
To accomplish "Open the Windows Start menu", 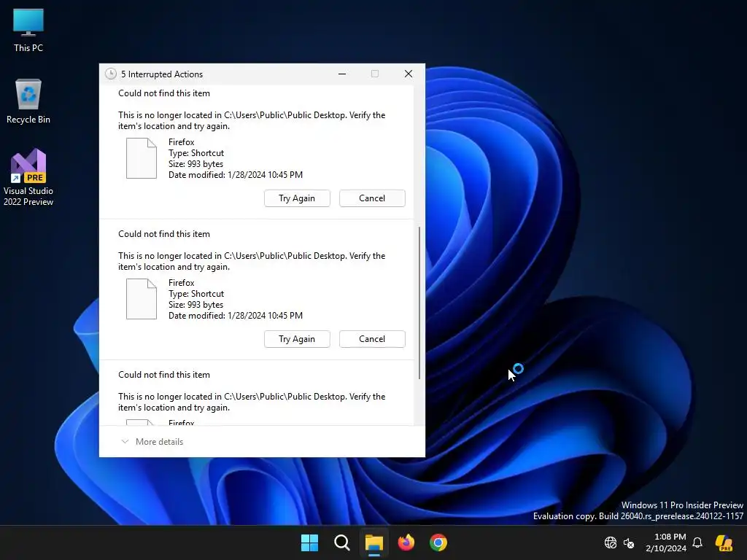I will coord(309,542).
